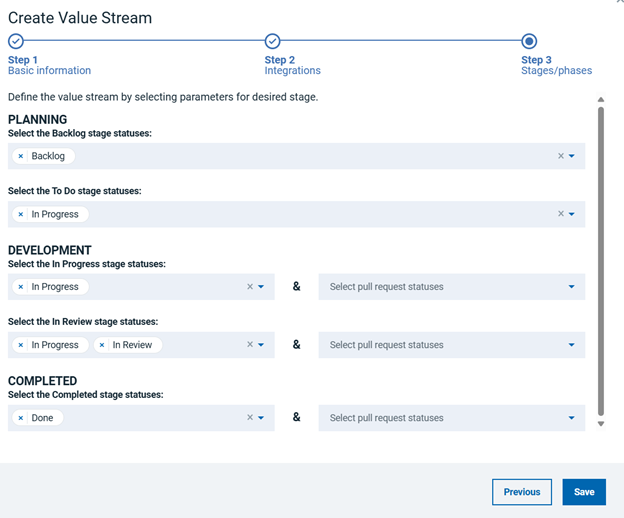Clear all Backlog stage statuses
This screenshot has height=518, width=624.
(561, 156)
